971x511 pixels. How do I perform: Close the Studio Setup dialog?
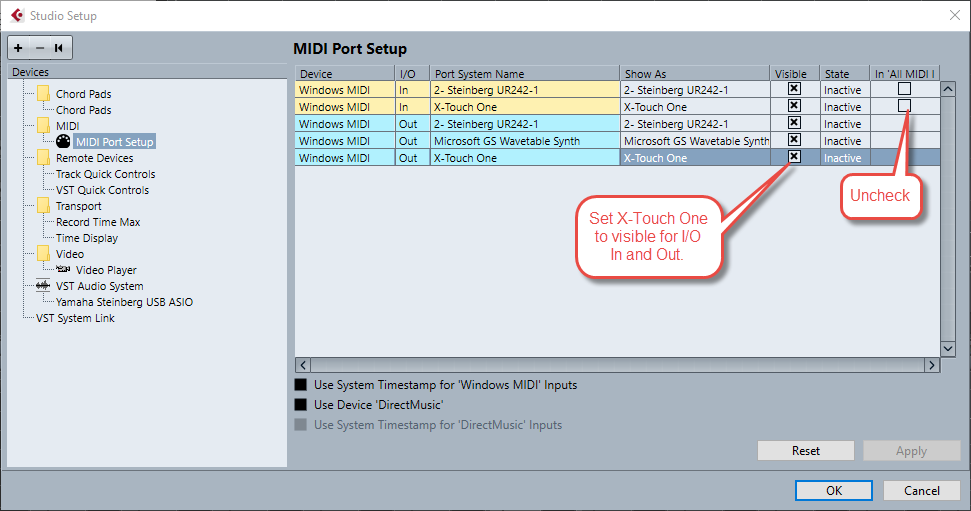coord(955,15)
